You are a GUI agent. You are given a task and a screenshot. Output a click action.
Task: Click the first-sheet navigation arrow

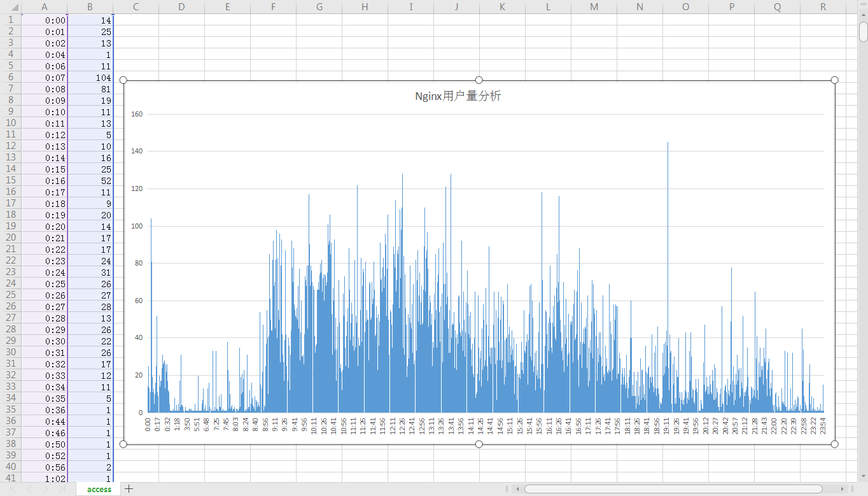[12, 489]
